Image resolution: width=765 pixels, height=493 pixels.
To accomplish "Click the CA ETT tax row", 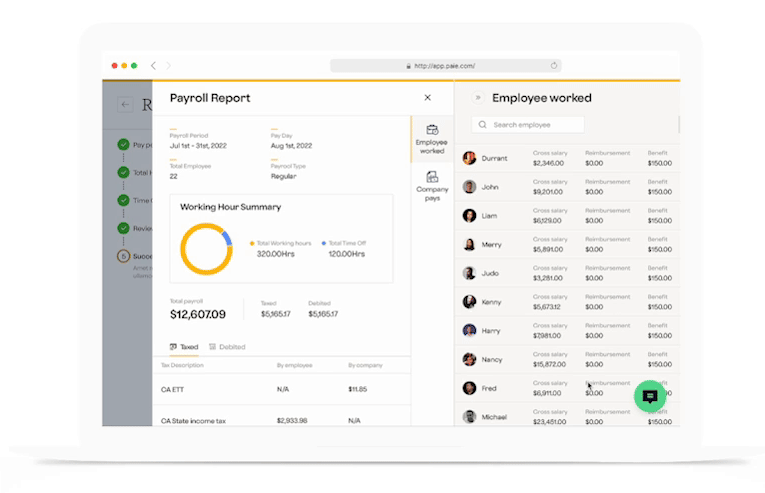I will [x=282, y=390].
